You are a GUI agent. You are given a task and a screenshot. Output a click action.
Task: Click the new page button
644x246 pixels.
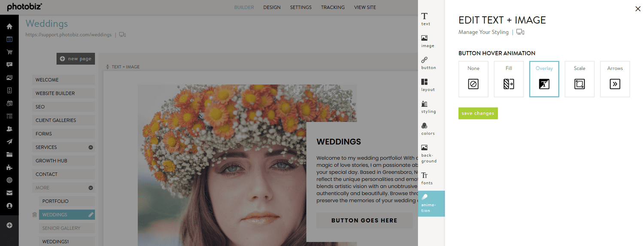(x=76, y=59)
